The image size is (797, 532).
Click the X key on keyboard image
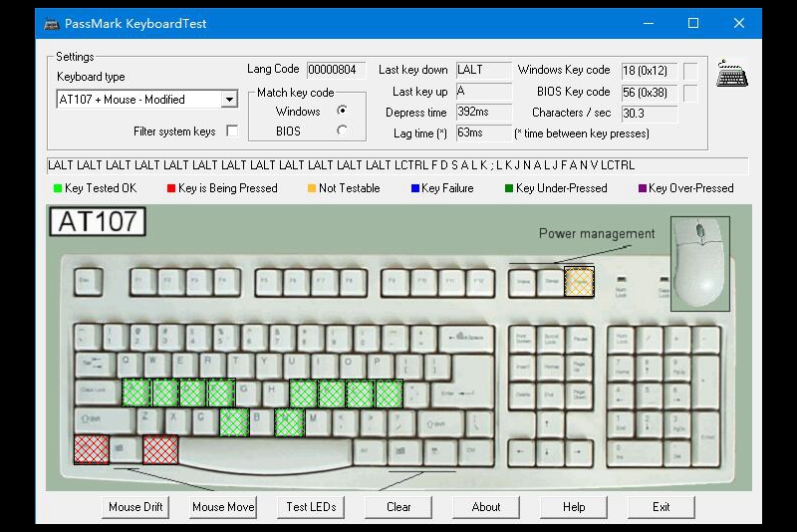177,420
